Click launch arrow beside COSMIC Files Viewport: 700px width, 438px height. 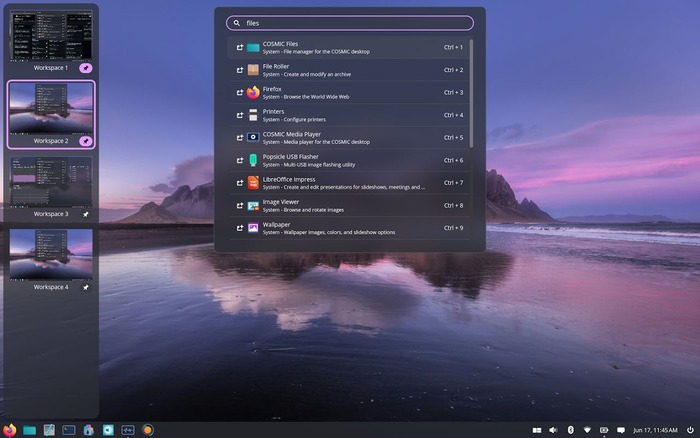(x=240, y=47)
